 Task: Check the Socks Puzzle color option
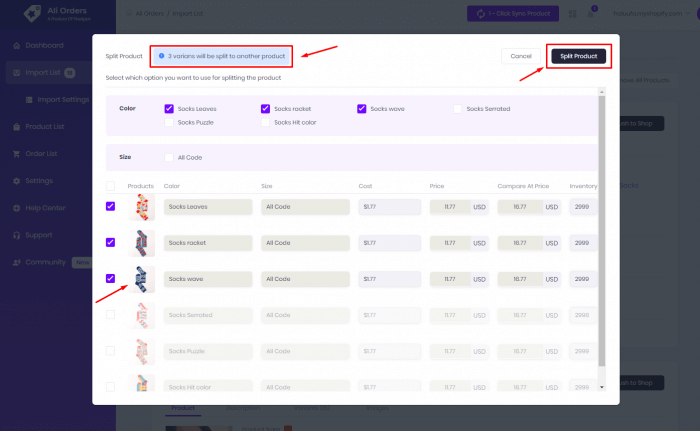coord(169,122)
